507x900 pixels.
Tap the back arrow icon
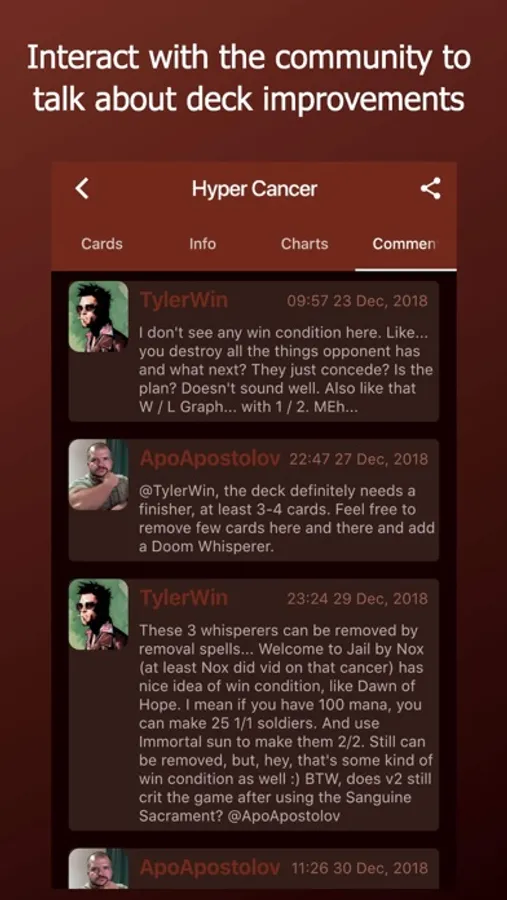pos(83,188)
